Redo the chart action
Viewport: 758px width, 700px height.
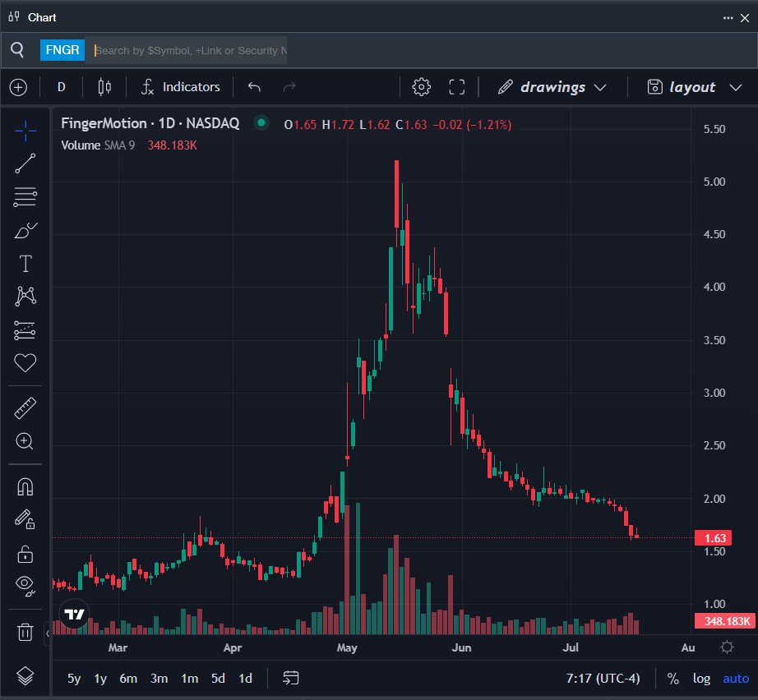click(289, 87)
